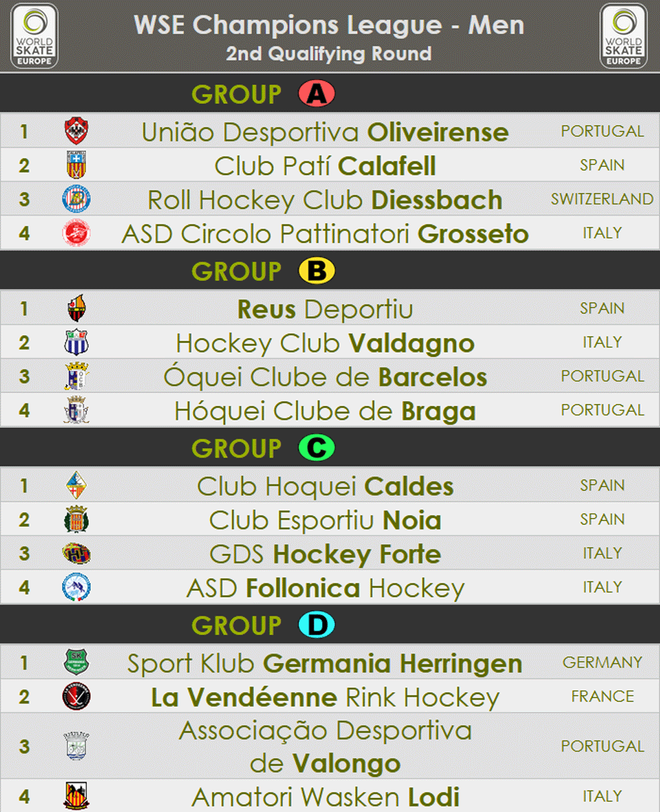Image resolution: width=660 pixels, height=812 pixels.
Task: Click the Reus Deportiu club crest
Action: (77, 308)
